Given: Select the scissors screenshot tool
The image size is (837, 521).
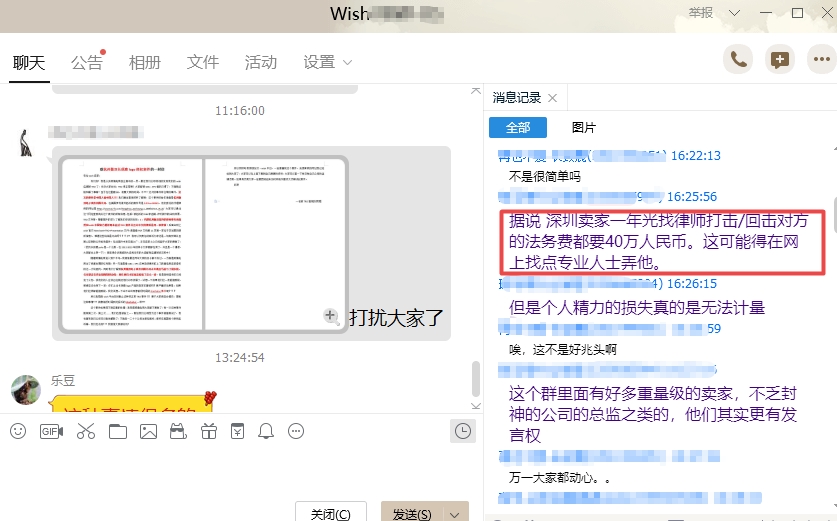Looking at the screenshot, I should click(85, 431).
